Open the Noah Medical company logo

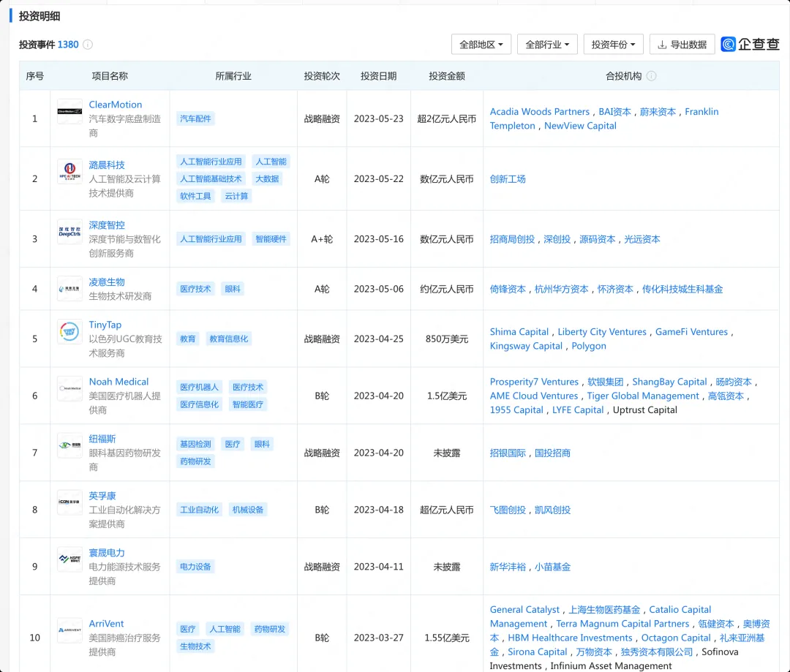69,388
